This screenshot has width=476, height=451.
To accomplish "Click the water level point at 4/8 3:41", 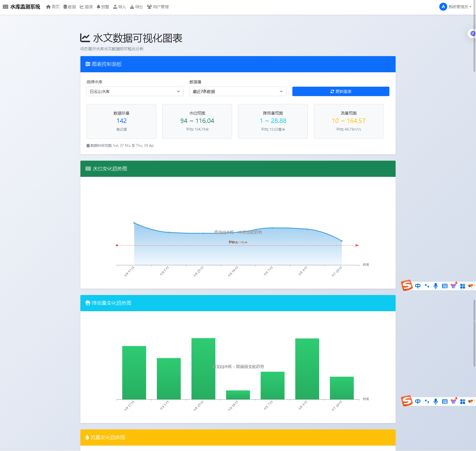I will click(307, 229).
